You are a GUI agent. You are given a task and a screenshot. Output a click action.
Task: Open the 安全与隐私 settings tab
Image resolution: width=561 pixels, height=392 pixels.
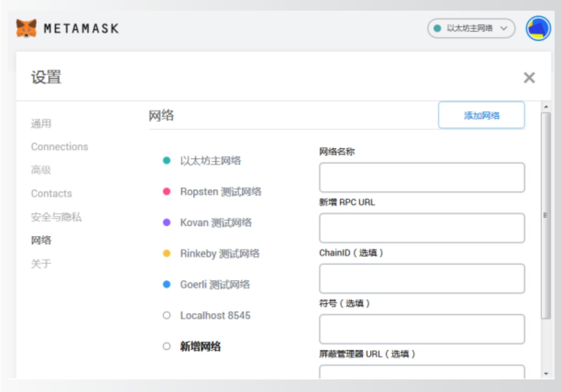(56, 217)
